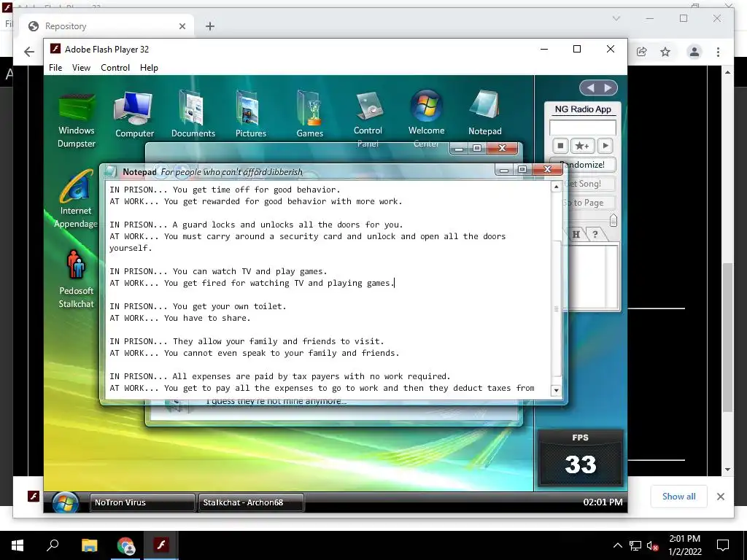Screen dimensions: 747x560
Task: Open Flash Player Control menu
Action: coord(115,68)
